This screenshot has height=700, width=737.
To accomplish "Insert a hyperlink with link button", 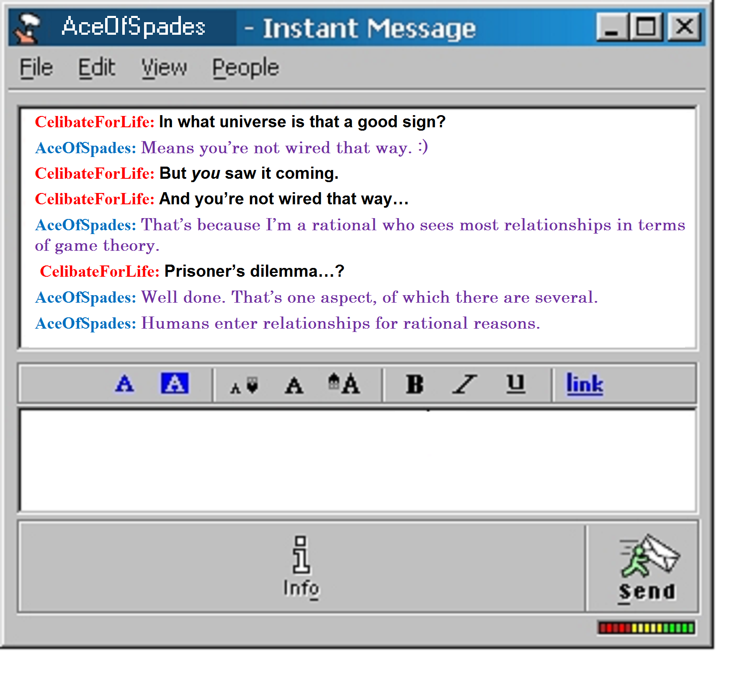I will click(585, 383).
